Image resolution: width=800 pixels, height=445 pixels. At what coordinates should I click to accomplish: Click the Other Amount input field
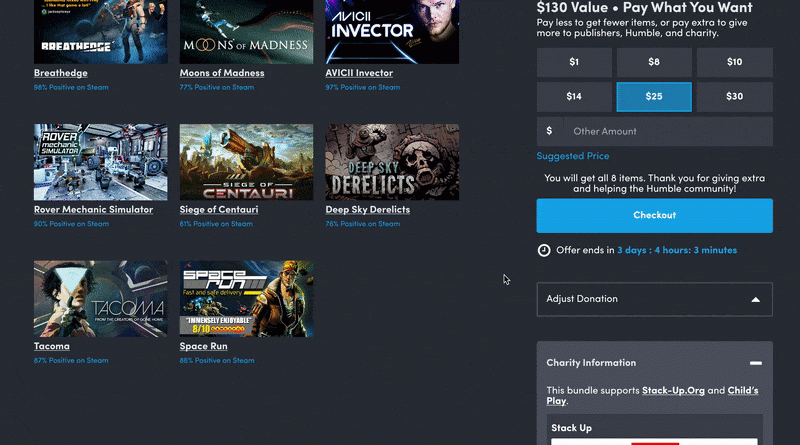pyautogui.click(x=665, y=131)
